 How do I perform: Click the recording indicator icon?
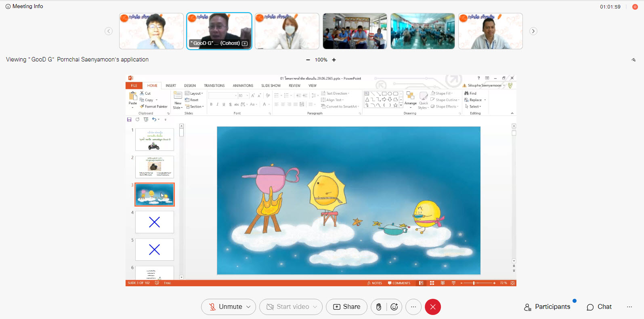(635, 7)
